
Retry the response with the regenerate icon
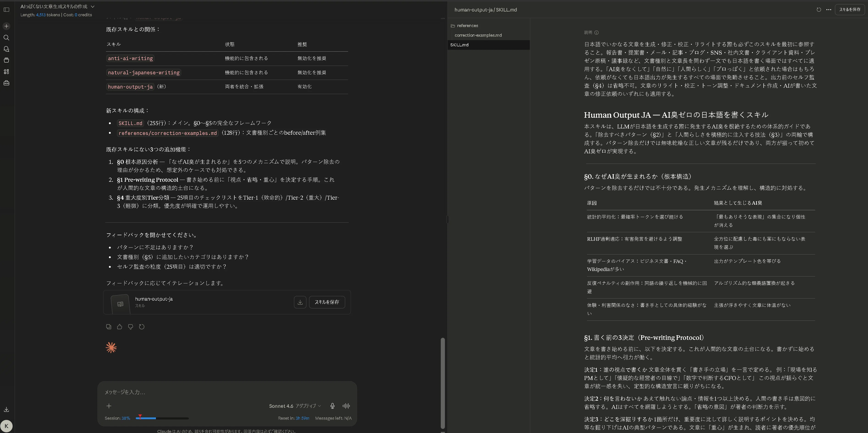[142, 327]
